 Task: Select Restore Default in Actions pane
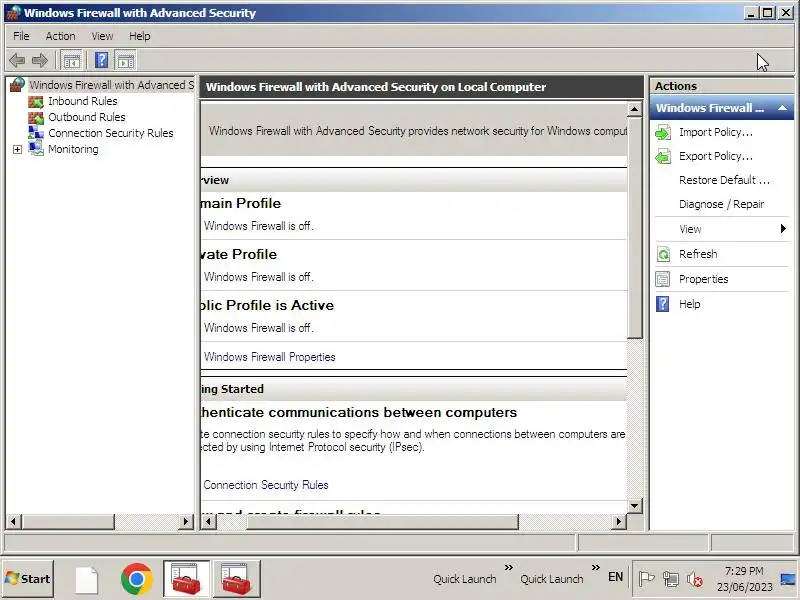tap(724, 180)
